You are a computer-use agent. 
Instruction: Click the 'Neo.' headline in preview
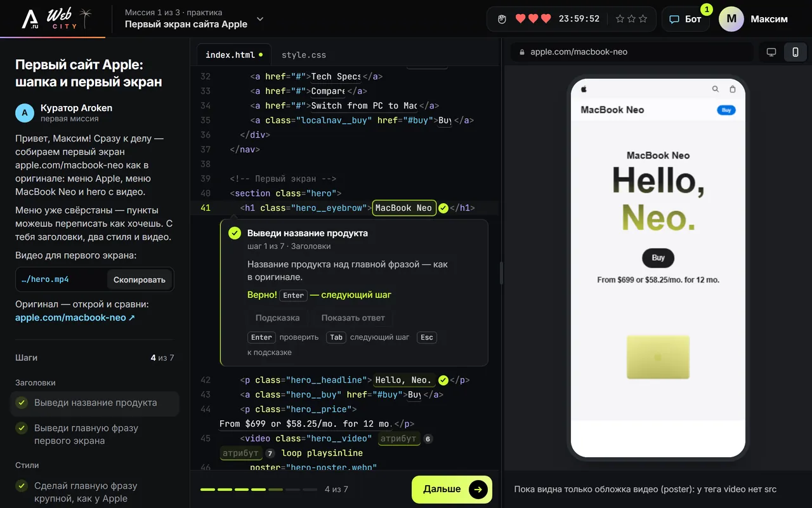pos(658,217)
